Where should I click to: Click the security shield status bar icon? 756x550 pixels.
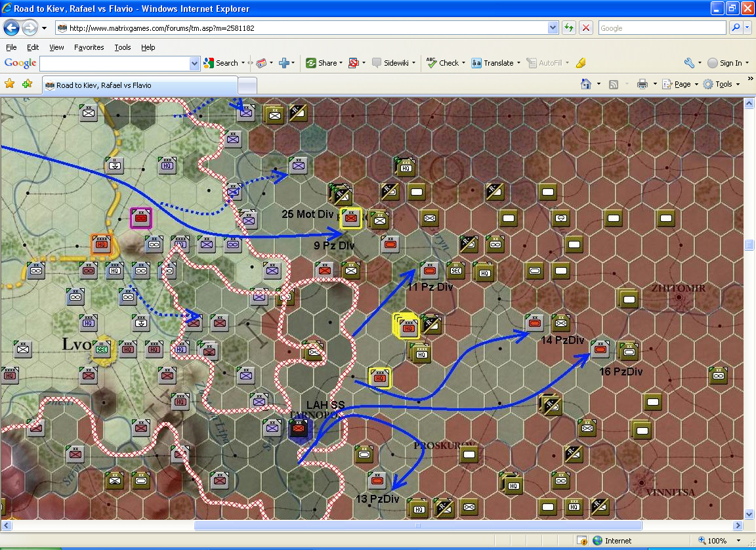582,541
